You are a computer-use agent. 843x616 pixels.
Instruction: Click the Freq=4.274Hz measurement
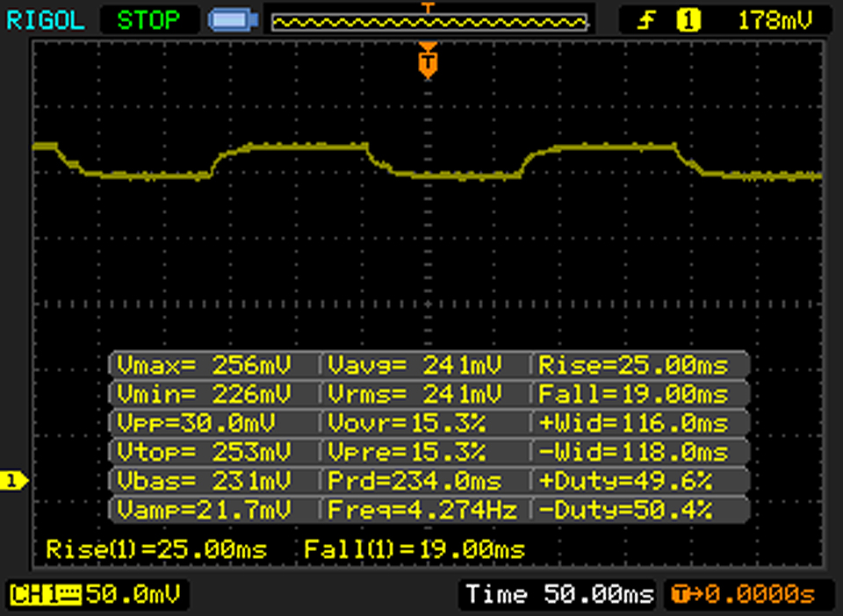click(422, 509)
